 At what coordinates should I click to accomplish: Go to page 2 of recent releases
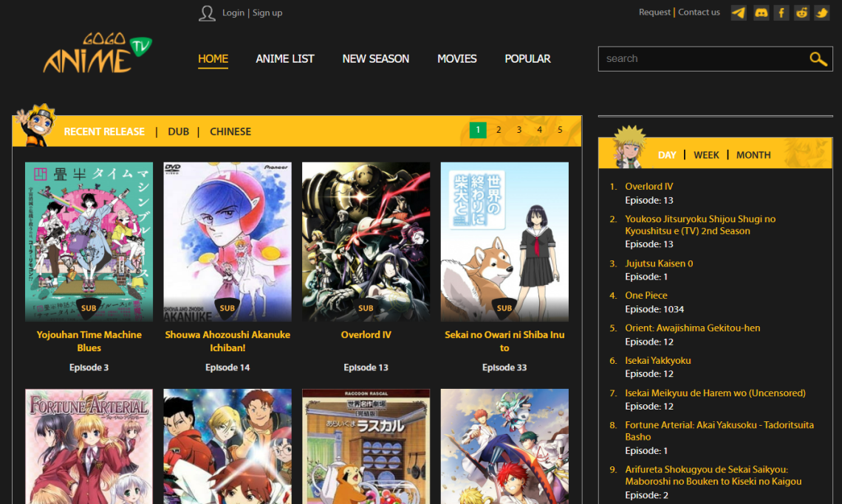click(x=499, y=130)
